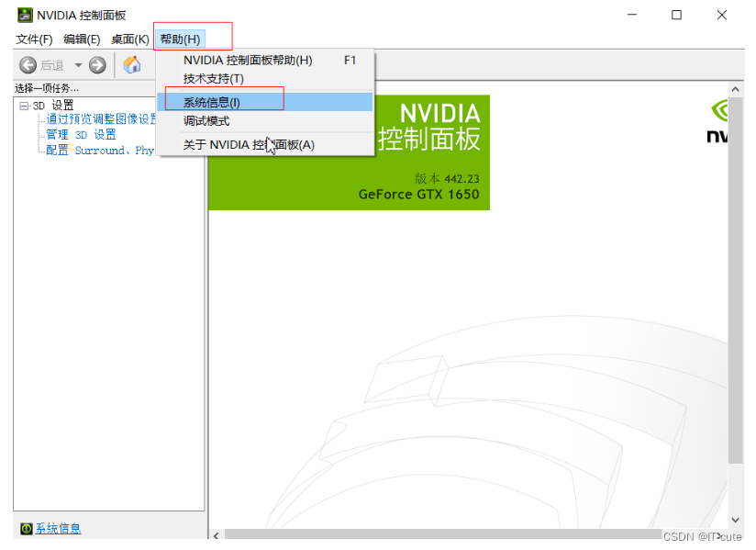The width and height of the screenshot is (756, 550).
Task: Click the vertical scrollbar thumb
Action: coord(735,280)
